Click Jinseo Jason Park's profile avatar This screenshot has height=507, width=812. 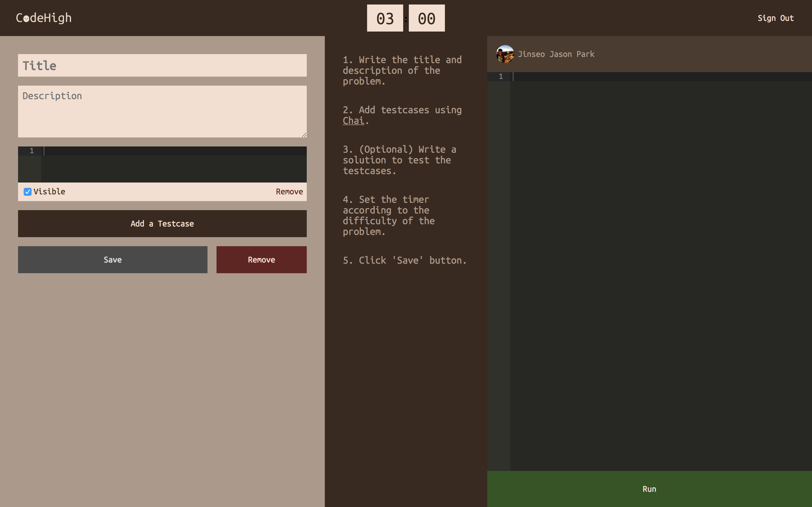[505, 54]
